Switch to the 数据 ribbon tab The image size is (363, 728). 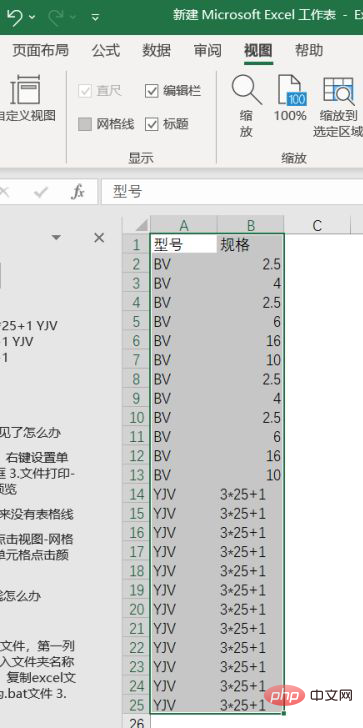pos(156,50)
